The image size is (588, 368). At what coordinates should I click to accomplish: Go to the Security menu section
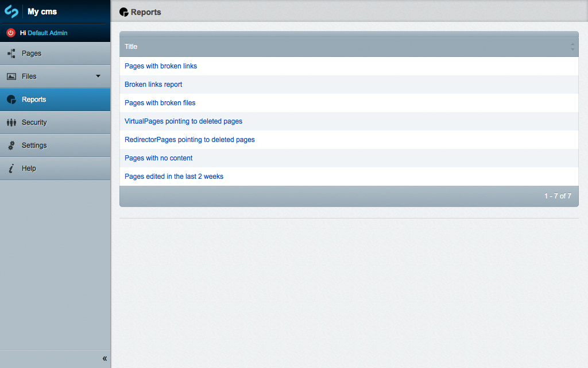(34, 122)
